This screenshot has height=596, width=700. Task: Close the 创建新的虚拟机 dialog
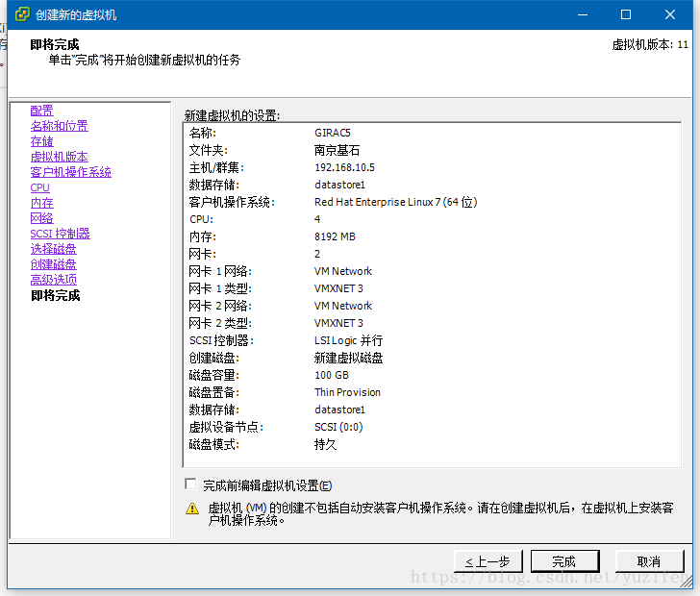(669, 14)
